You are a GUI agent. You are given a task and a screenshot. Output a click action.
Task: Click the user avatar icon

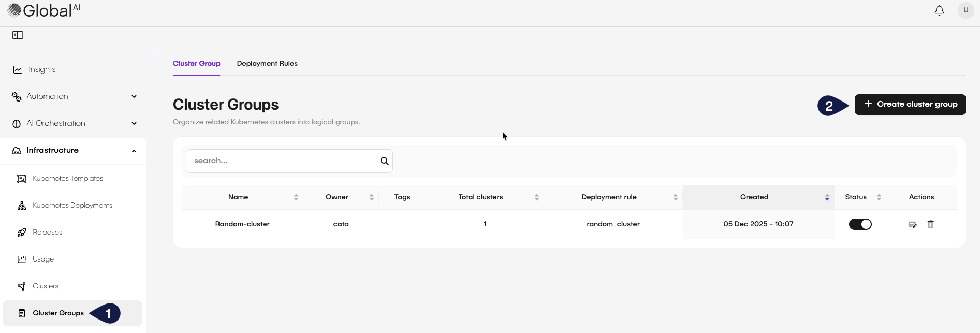pyautogui.click(x=966, y=10)
